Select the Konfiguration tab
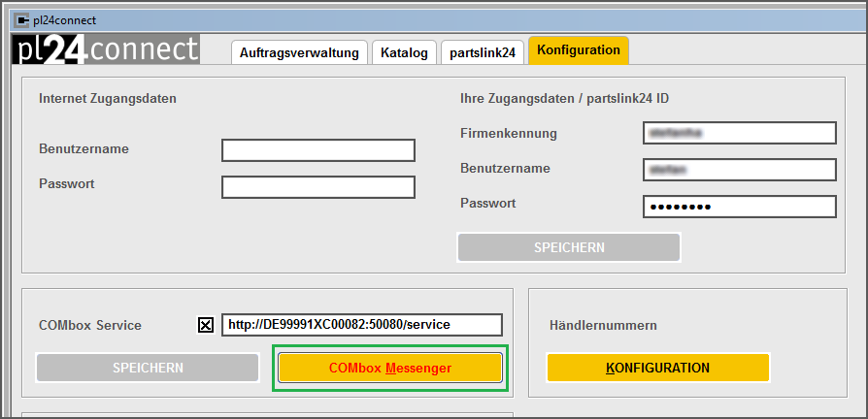Image resolution: width=868 pixels, height=419 pixels. (x=579, y=50)
